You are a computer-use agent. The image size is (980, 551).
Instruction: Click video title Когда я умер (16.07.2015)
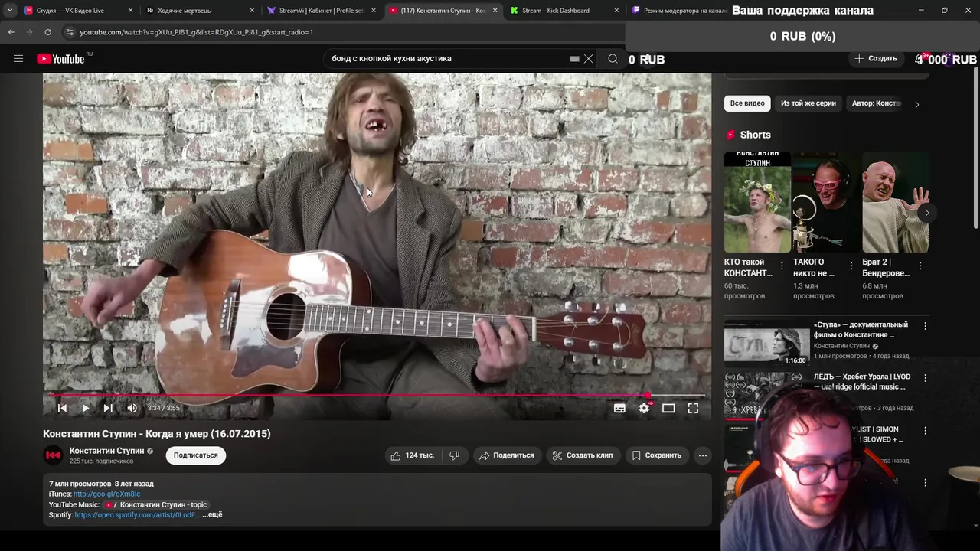[156, 434]
